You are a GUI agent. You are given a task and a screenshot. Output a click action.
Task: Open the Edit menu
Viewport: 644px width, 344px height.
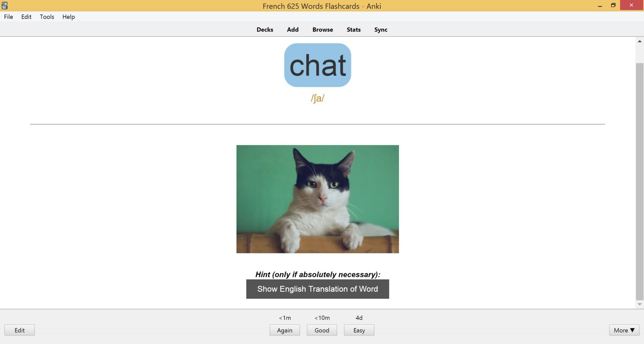tap(26, 17)
